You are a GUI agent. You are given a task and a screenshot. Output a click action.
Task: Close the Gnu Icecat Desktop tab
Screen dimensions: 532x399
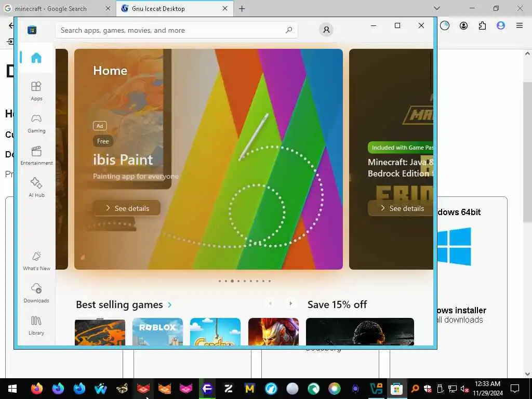tap(225, 8)
